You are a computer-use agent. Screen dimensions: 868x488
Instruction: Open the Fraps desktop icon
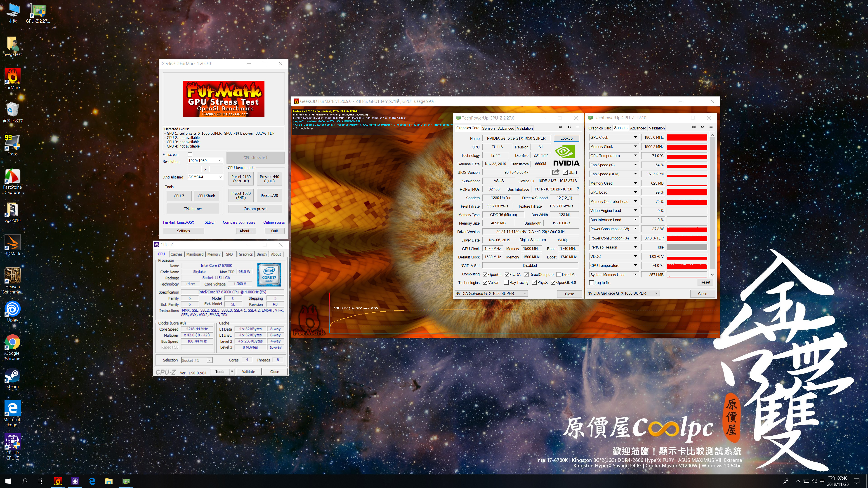(x=12, y=145)
